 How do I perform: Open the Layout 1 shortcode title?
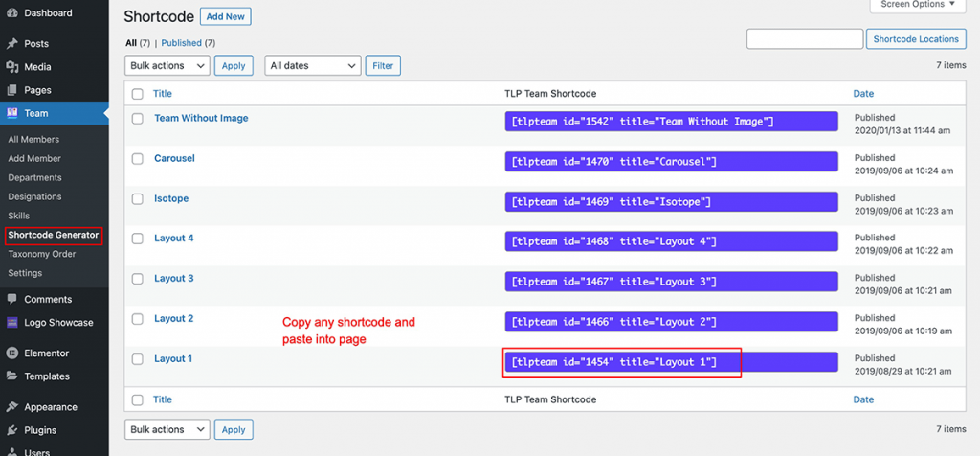click(x=173, y=359)
